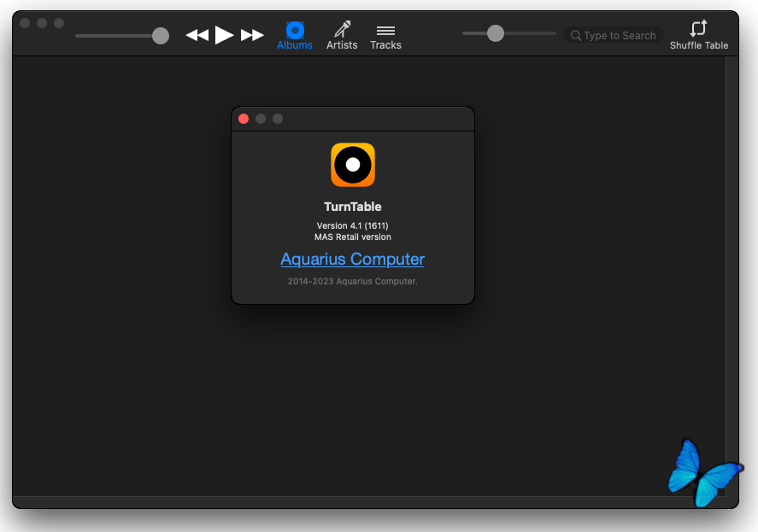Screen dimensions: 758x532
Task: Open the Aquarius Computer link
Action: 352,259
